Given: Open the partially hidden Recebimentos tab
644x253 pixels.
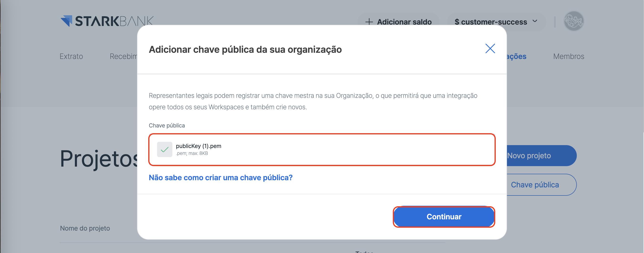Looking at the screenshot, I should pos(123,57).
